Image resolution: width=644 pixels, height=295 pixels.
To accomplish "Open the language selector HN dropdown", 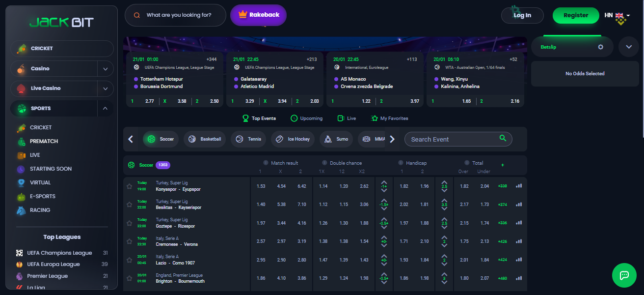I will tap(617, 16).
